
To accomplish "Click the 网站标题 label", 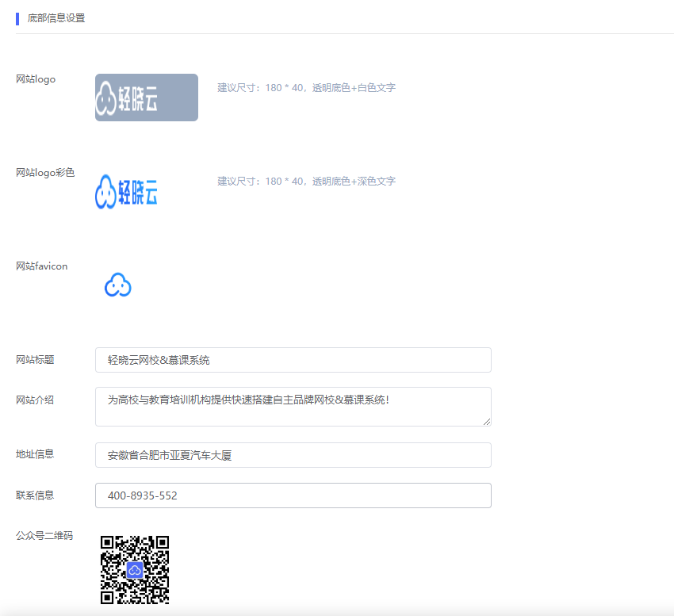I will point(35,359).
